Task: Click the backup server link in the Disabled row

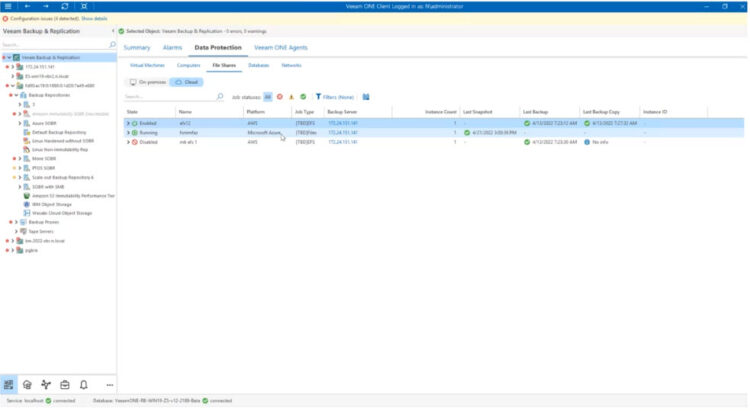Action: pyautogui.click(x=342, y=143)
